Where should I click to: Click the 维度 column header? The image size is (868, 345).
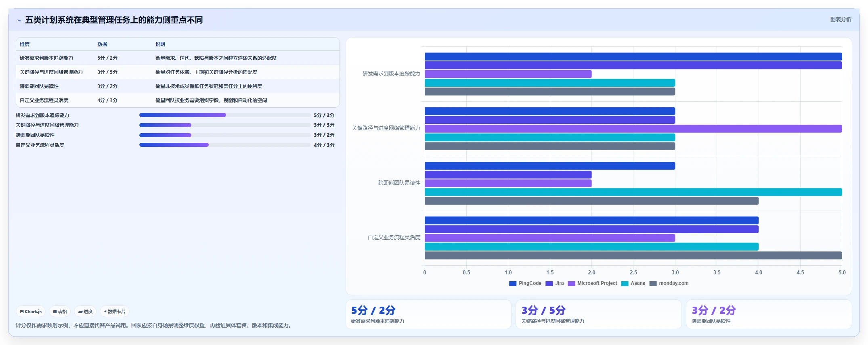25,44
